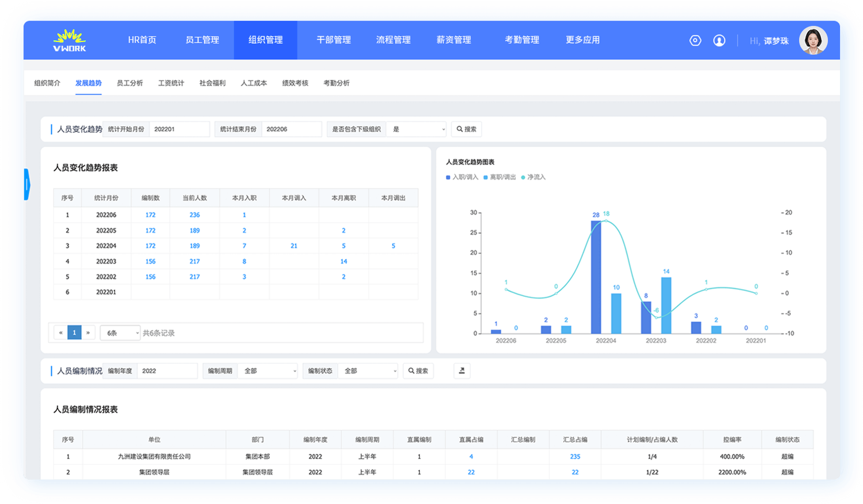Click 编制年度 input field with 2022
Viewport: 863px width, 504px height.
[x=167, y=371]
